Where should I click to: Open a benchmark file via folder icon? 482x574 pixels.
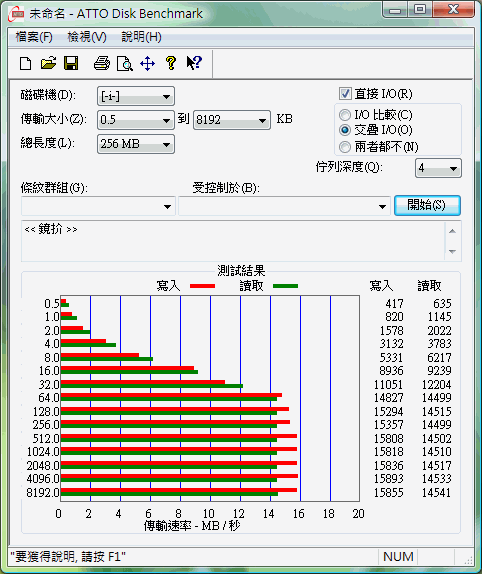click(48, 63)
